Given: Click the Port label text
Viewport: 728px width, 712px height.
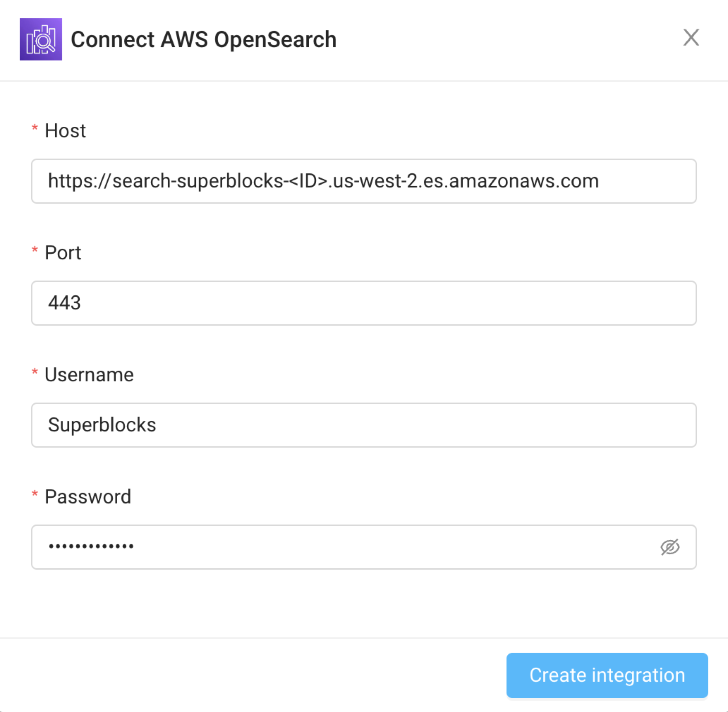Looking at the screenshot, I should point(63,253).
